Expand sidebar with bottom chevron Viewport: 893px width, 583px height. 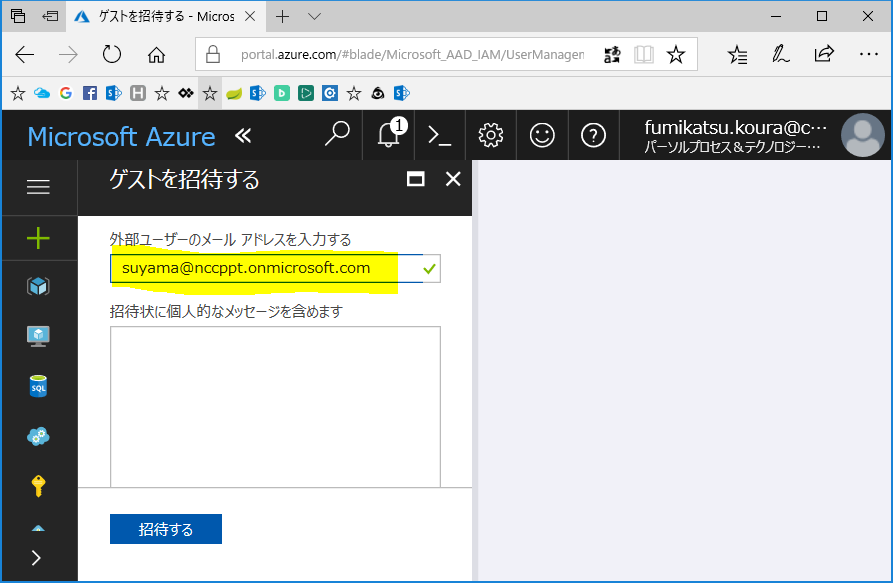(x=36, y=558)
